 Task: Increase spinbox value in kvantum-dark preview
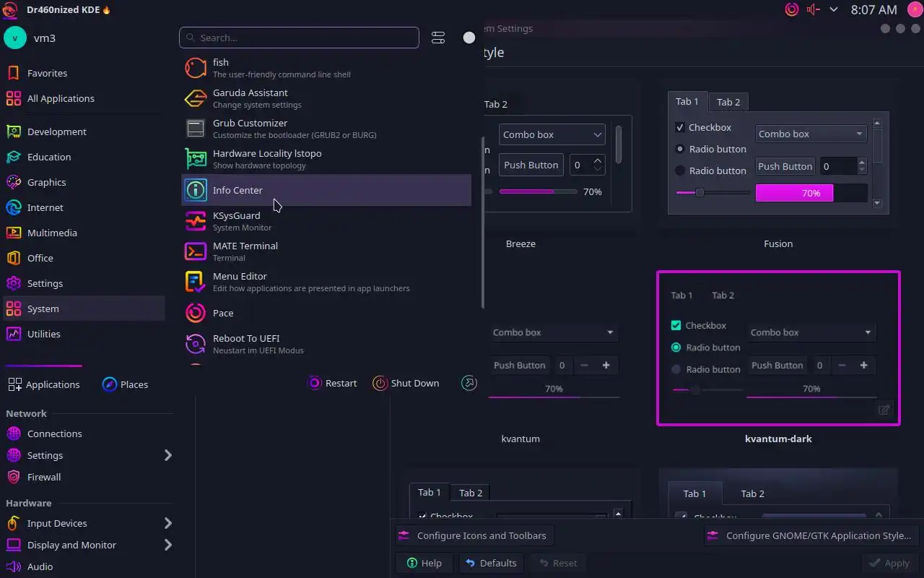click(863, 365)
